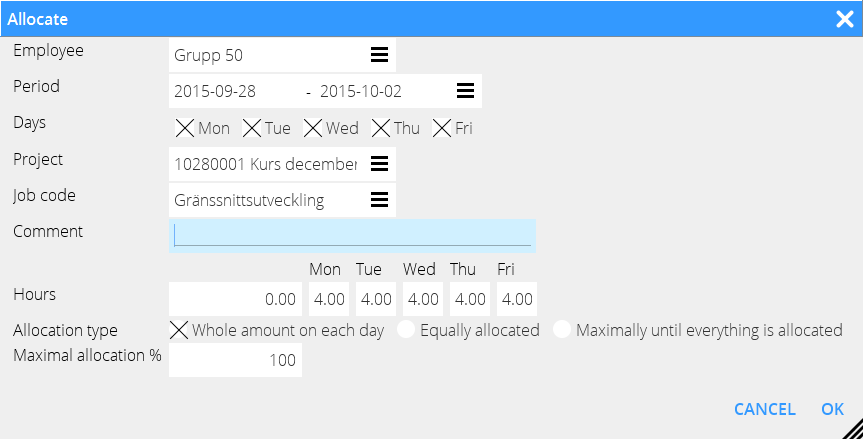Close the Allocate dialog with X
The width and height of the screenshot is (863, 439).
point(844,18)
